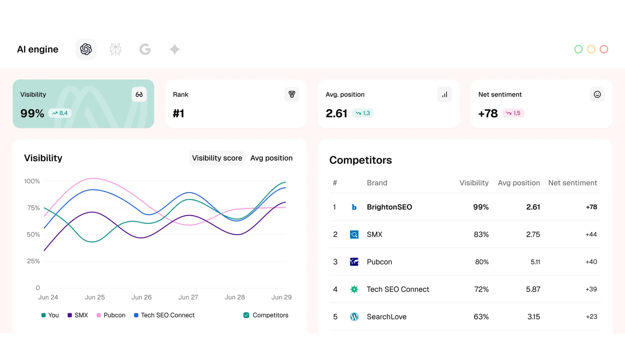Click the Competitors panel heading
This screenshot has width=625, height=364.
[x=361, y=160]
